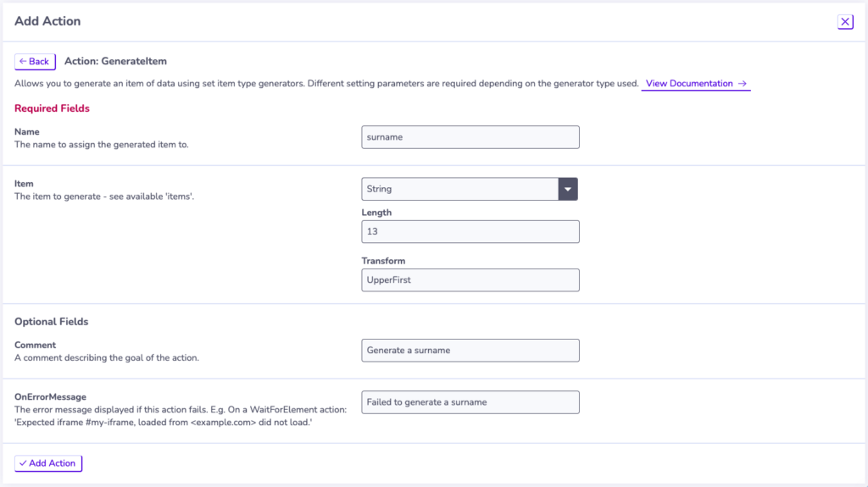This screenshot has height=487, width=868.
Task: Confirm with the Add Action button
Action: tap(48, 463)
